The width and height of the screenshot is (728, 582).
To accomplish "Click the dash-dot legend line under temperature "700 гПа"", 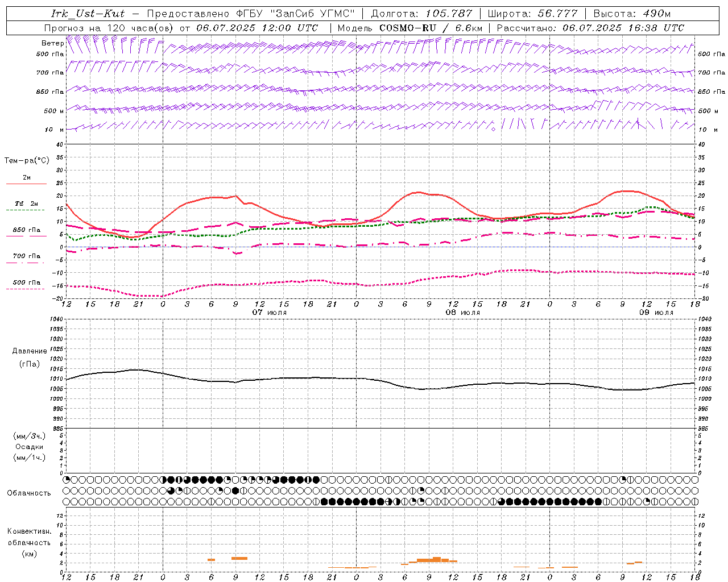I will (25, 263).
